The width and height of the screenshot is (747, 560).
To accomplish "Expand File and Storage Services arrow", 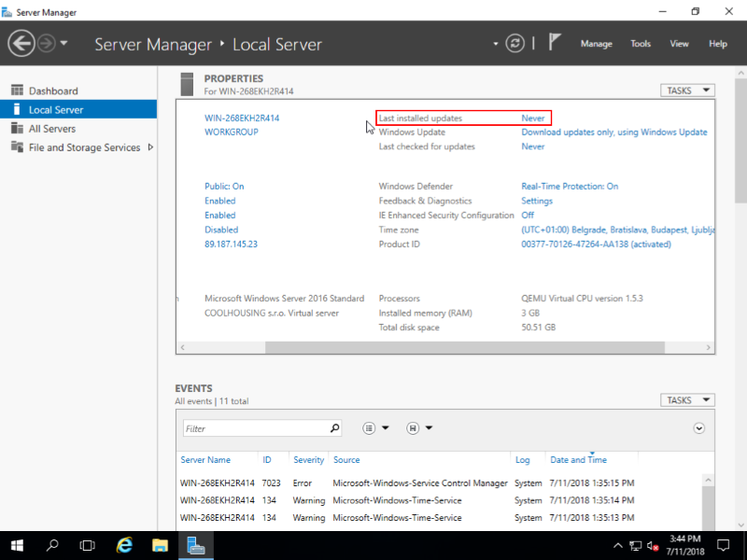I will [150, 147].
